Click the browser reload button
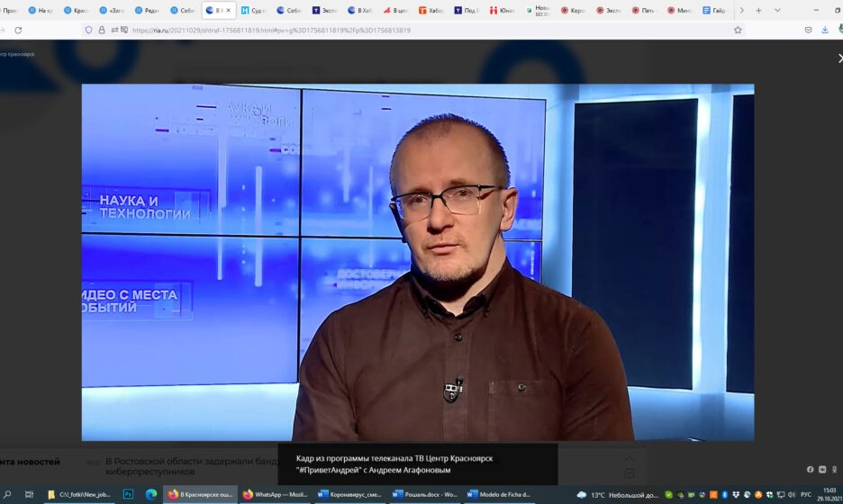Image resolution: width=843 pixels, height=504 pixels. [18, 30]
